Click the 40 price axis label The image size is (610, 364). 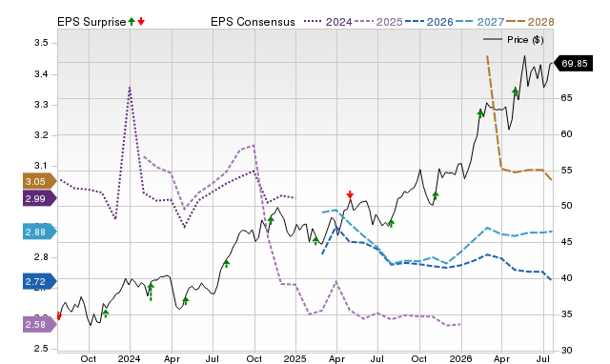(566, 277)
